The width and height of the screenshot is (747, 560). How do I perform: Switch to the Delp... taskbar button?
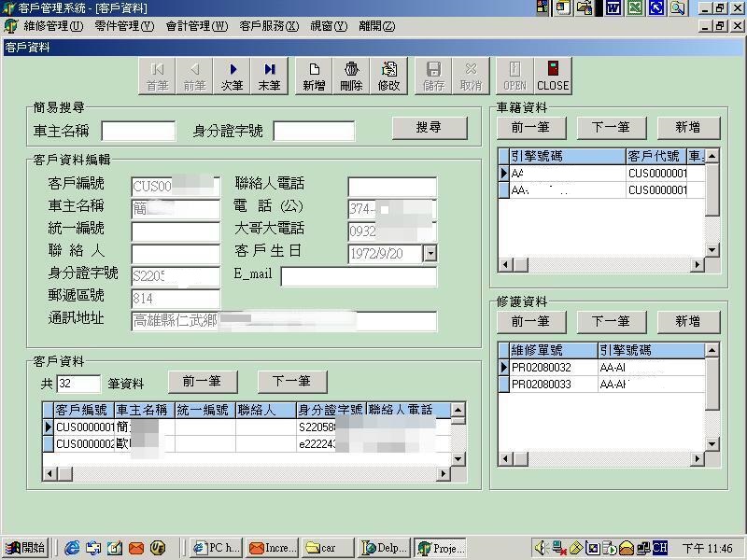384,548
